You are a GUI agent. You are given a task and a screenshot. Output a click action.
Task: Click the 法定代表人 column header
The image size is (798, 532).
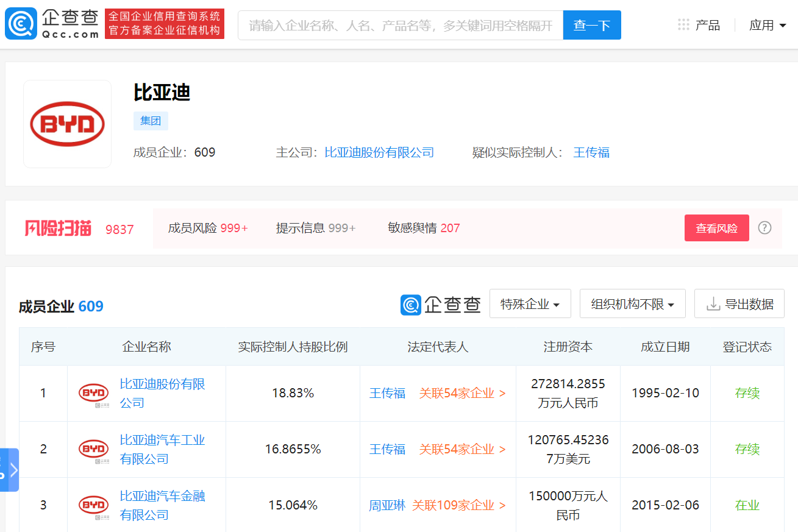point(438,347)
